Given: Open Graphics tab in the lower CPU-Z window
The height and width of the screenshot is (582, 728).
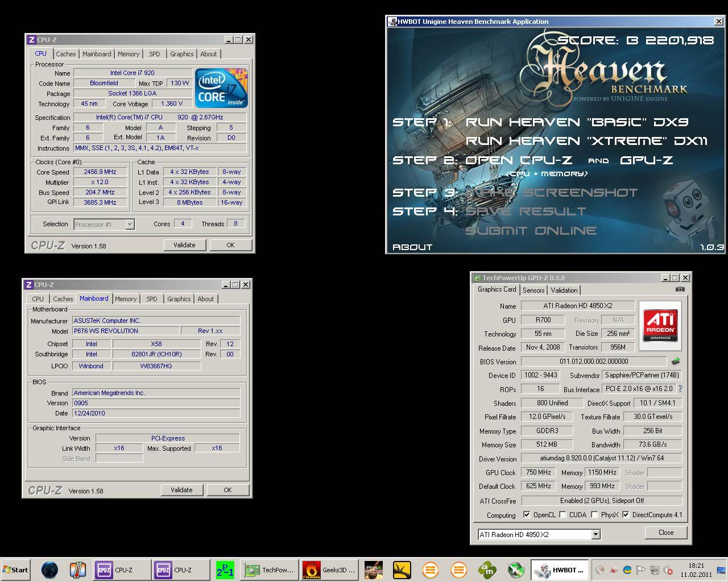Looking at the screenshot, I should click(x=179, y=299).
